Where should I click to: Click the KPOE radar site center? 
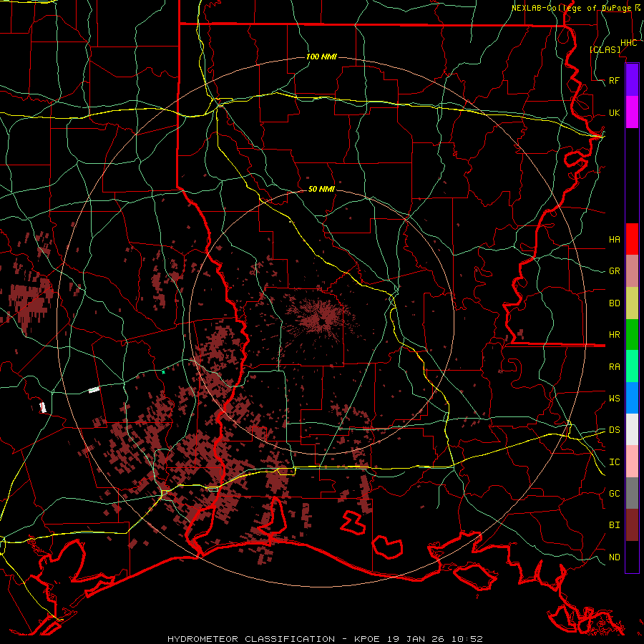[322, 322]
